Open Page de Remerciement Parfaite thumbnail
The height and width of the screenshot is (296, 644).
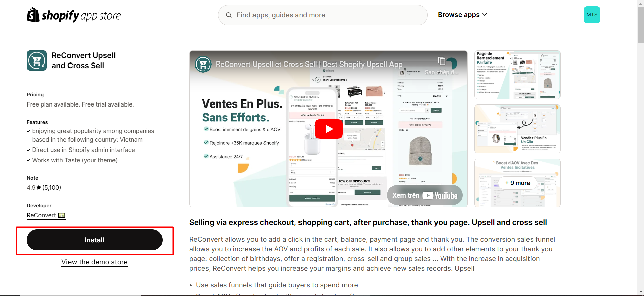[517, 75]
